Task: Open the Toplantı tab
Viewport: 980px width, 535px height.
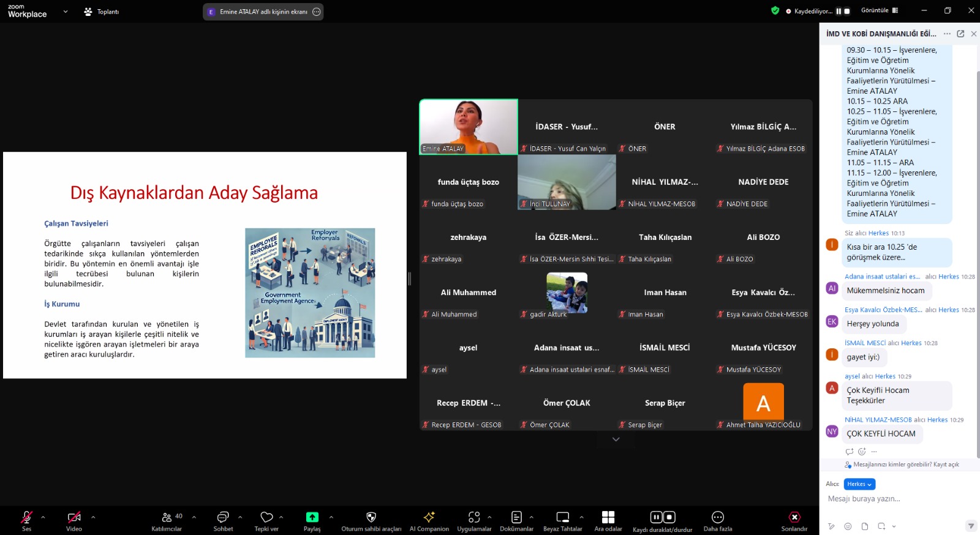Action: coord(102,12)
